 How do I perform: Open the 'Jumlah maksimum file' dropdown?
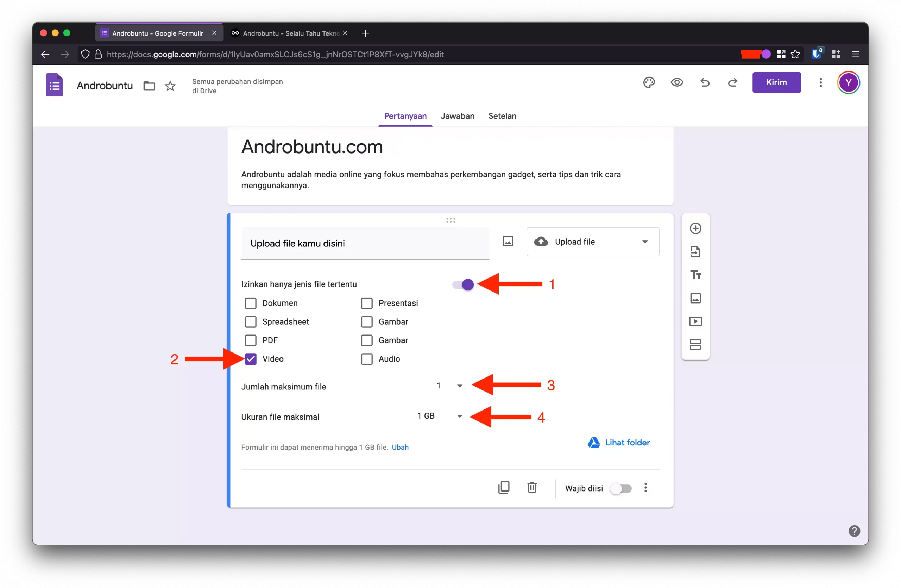point(460,386)
